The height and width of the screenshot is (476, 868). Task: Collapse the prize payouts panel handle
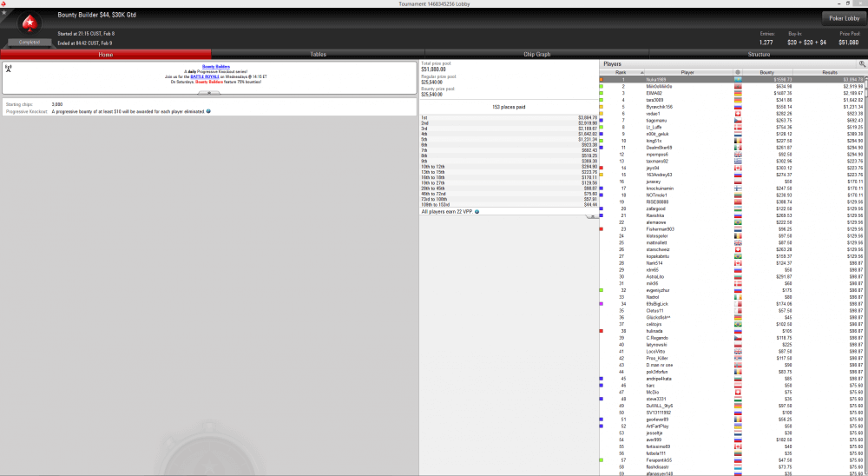594,217
